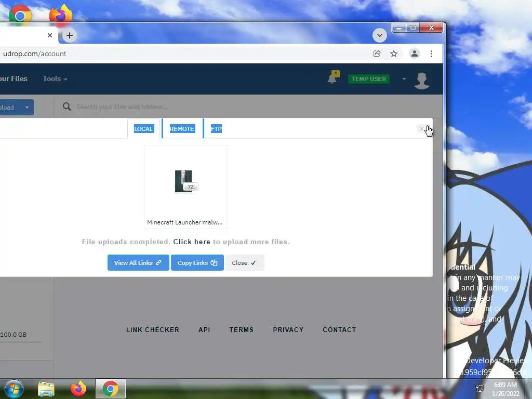Viewport: 532px width, 399px height.
Task: Open a new Chrome tab
Action: [70, 35]
